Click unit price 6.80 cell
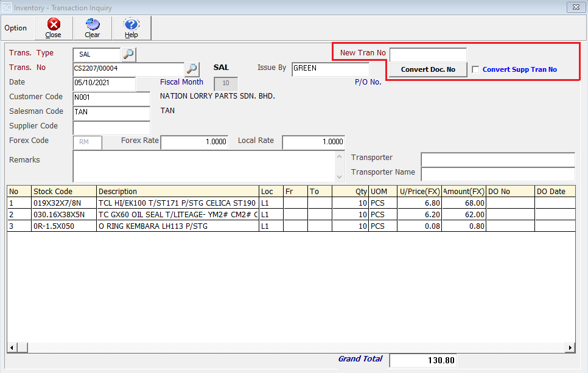 419,203
